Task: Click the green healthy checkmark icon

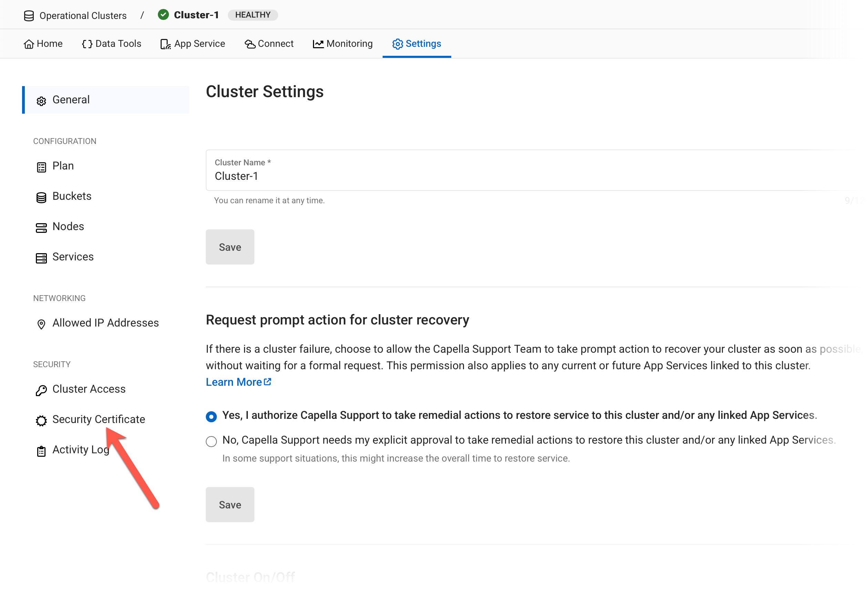Action: click(163, 15)
